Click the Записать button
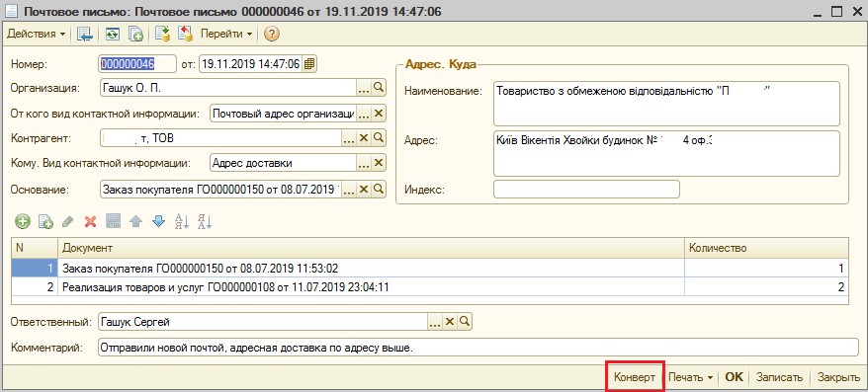 coord(779,377)
